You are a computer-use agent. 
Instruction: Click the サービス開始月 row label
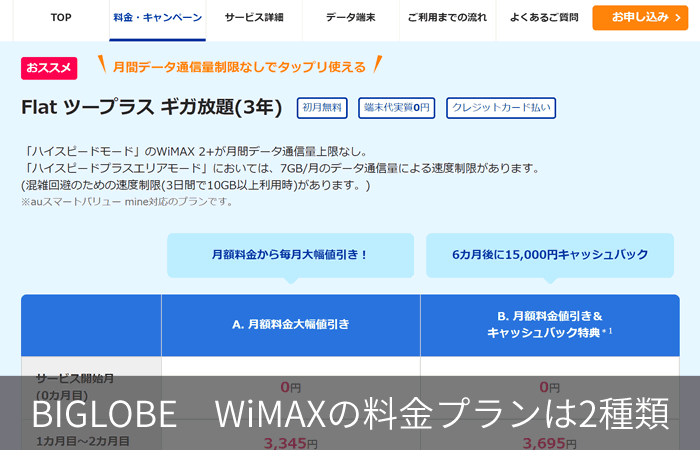tap(75, 387)
